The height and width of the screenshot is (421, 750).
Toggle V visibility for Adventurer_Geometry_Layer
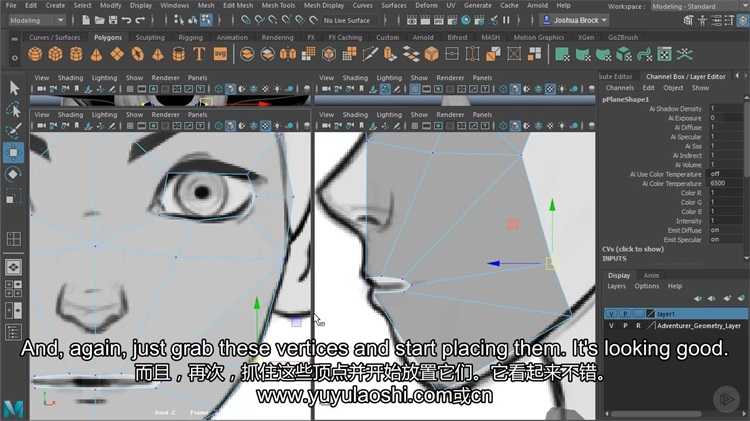coord(611,325)
